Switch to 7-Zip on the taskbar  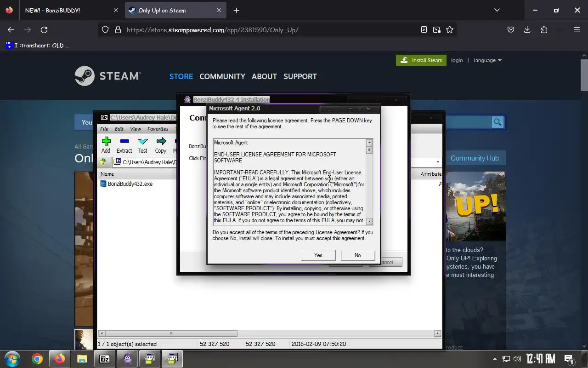point(105,359)
